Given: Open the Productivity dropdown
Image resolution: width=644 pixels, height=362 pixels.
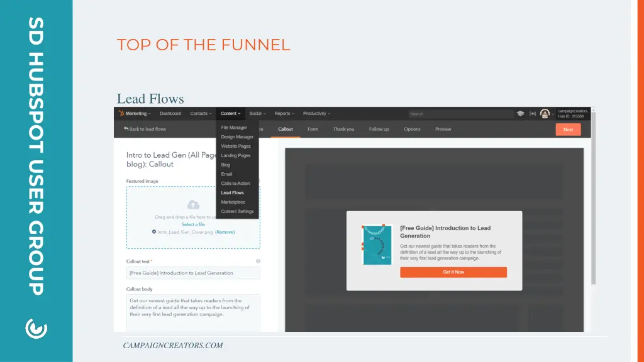Looking at the screenshot, I should pyautogui.click(x=317, y=114).
